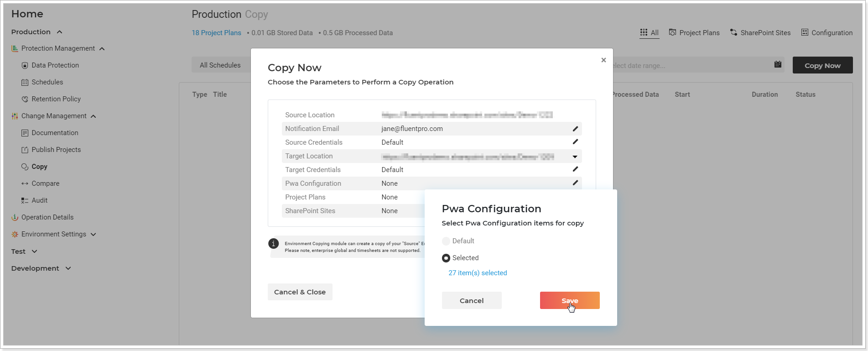Click the Copy Now button
The height and width of the screenshot is (351, 868).
point(822,65)
